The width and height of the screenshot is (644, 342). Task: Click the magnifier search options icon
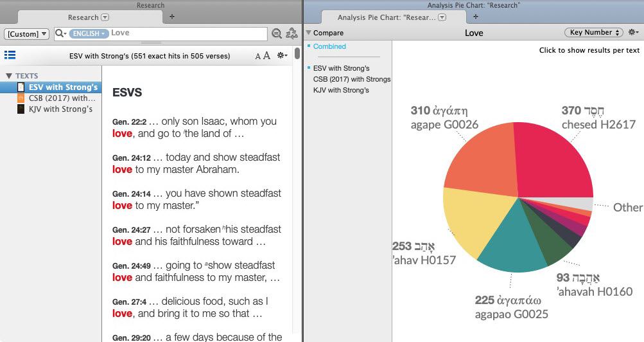60,33
